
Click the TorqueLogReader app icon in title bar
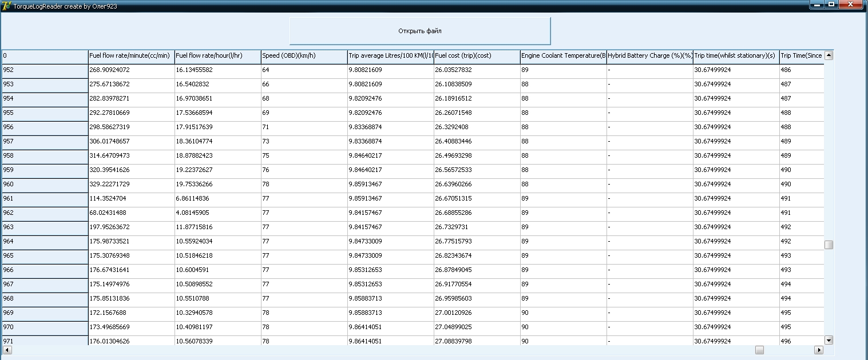tap(6, 5)
